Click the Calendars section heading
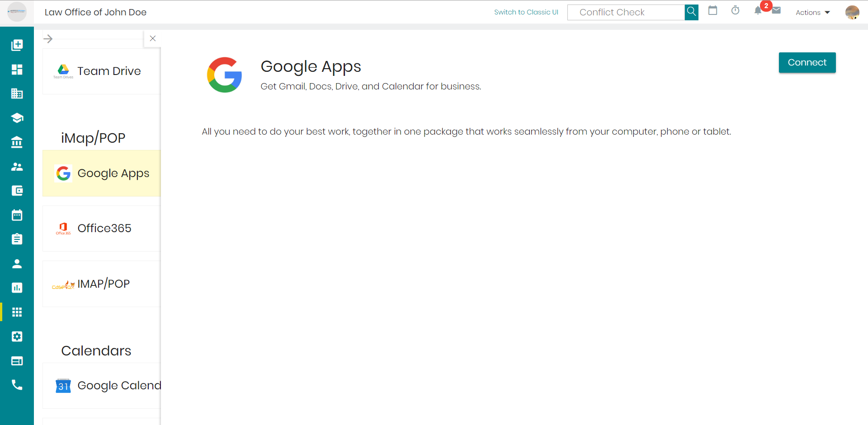 point(96,351)
